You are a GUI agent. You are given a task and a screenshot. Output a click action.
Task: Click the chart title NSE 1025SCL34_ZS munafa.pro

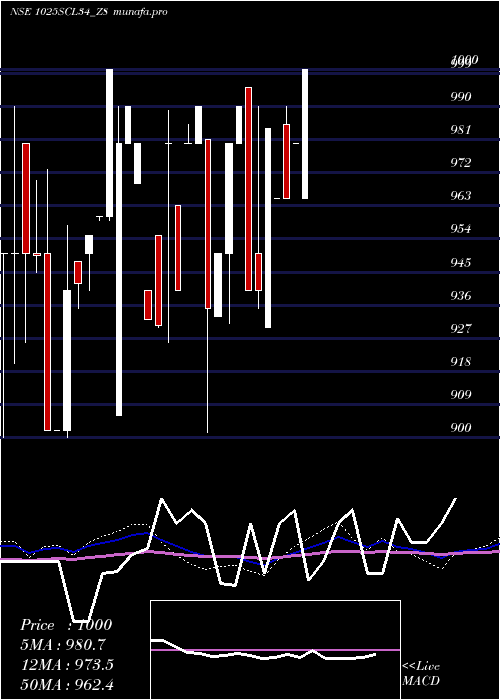click(89, 12)
